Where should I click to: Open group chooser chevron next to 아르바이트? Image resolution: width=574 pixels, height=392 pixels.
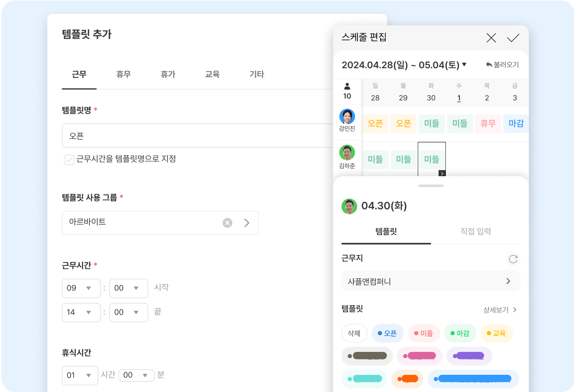click(x=247, y=223)
